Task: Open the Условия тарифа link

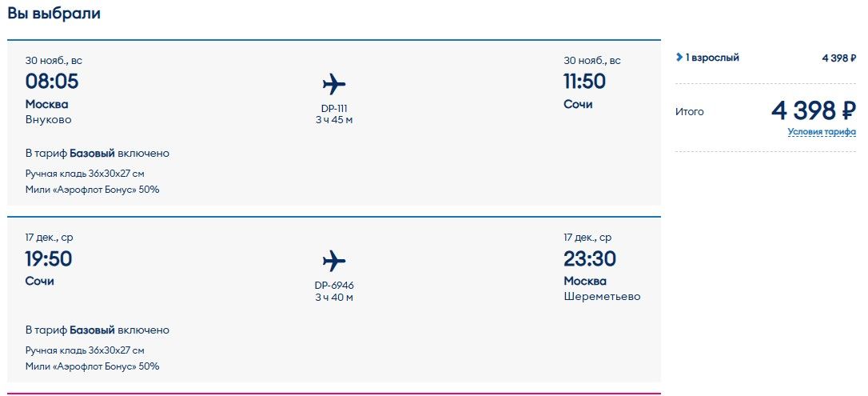Action: (x=821, y=132)
